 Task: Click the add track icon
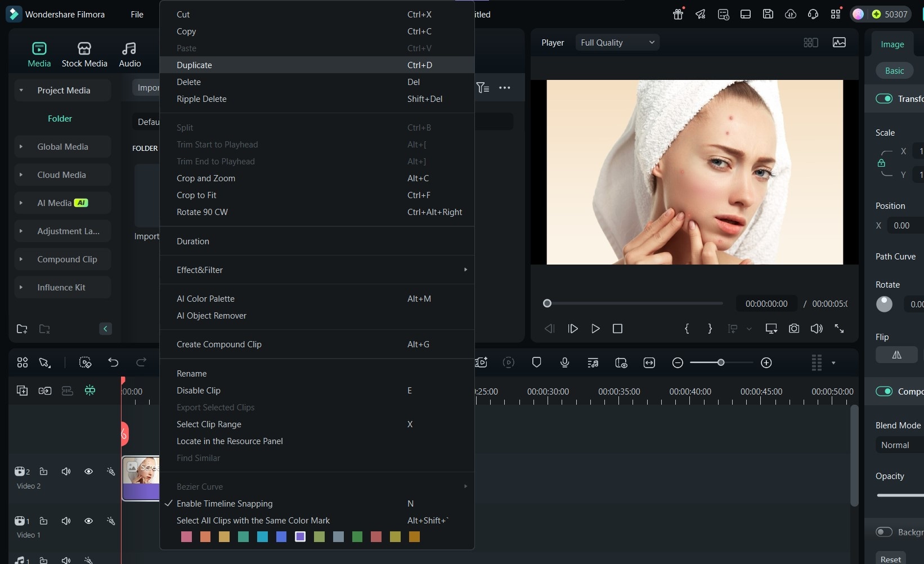(22, 391)
